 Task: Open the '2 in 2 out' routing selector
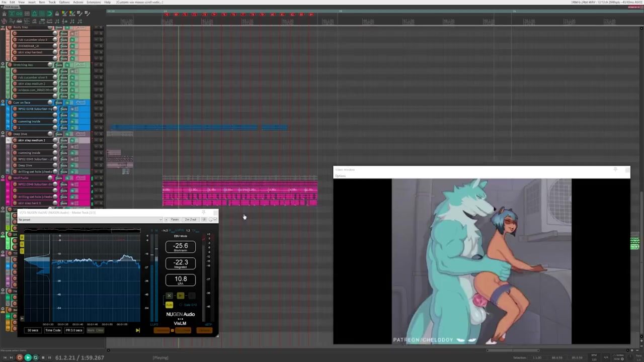point(191,220)
